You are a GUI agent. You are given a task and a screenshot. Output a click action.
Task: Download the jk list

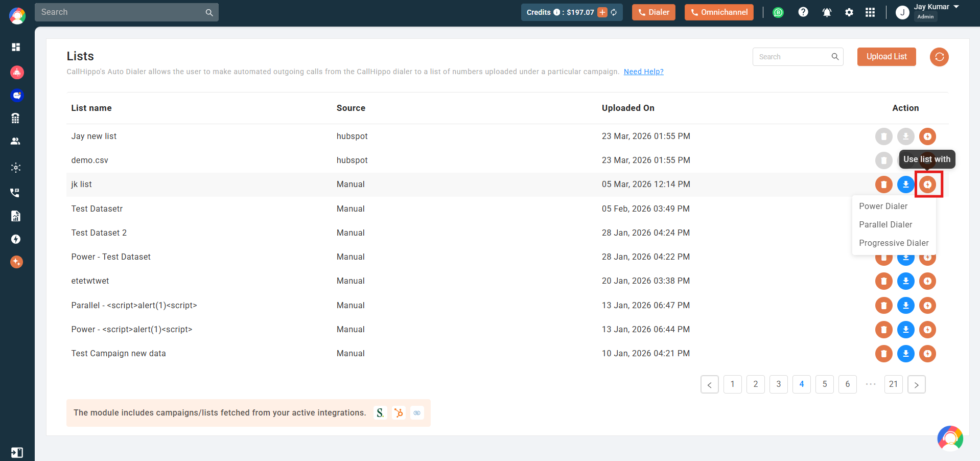[x=906, y=185]
